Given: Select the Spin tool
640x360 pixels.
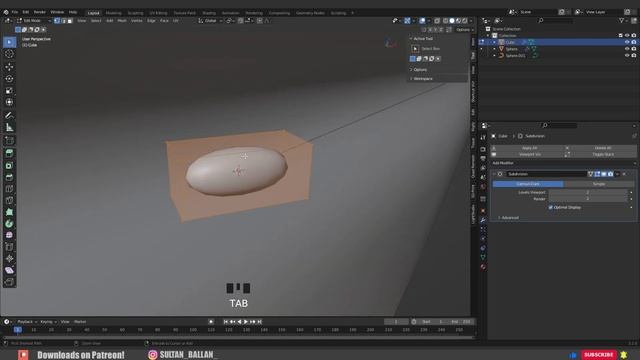Looking at the screenshot, I should [9, 224].
